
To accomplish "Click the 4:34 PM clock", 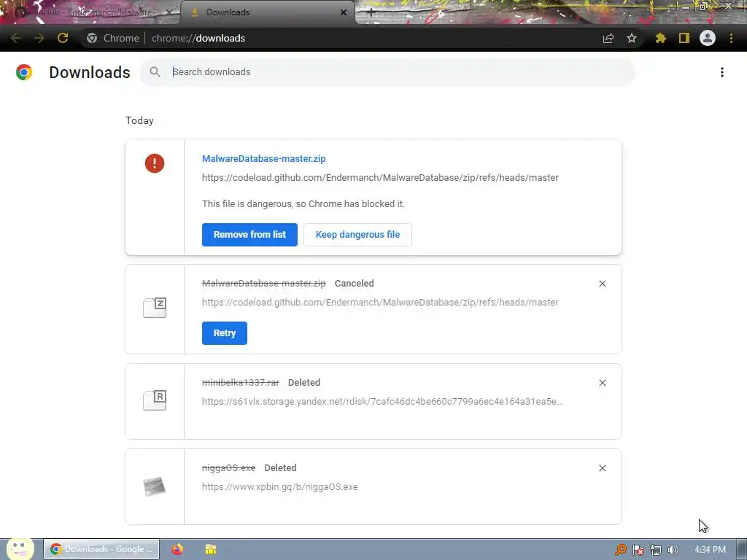I will (710, 550).
